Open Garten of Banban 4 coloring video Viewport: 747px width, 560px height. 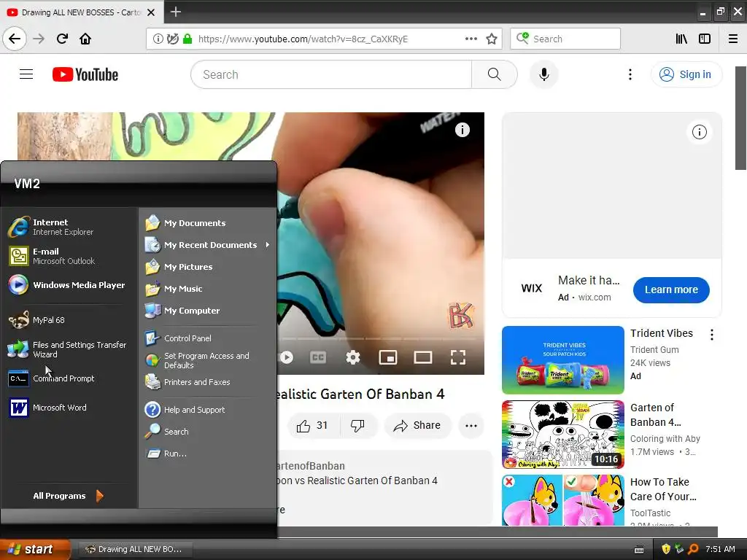tap(563, 435)
